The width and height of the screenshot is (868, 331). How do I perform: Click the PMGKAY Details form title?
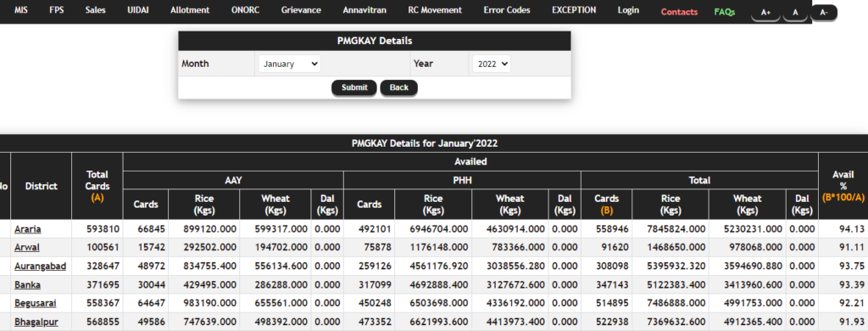(375, 41)
